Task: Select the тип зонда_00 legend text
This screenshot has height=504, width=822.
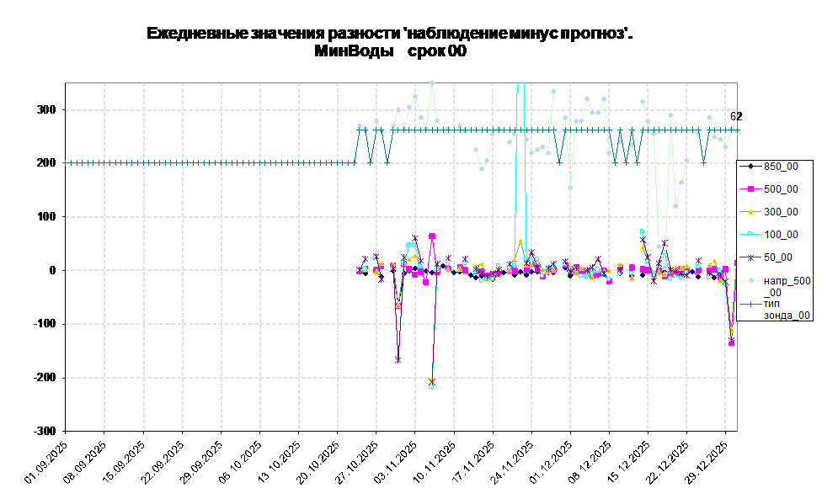Action: pos(786,309)
